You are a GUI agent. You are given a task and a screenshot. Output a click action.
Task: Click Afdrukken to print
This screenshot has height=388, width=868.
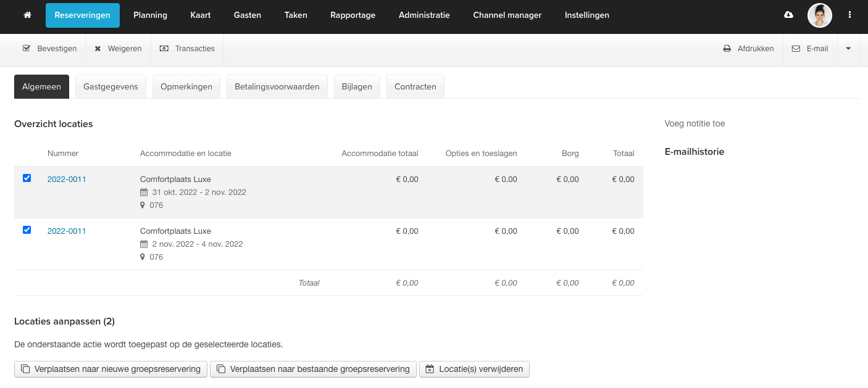click(748, 49)
